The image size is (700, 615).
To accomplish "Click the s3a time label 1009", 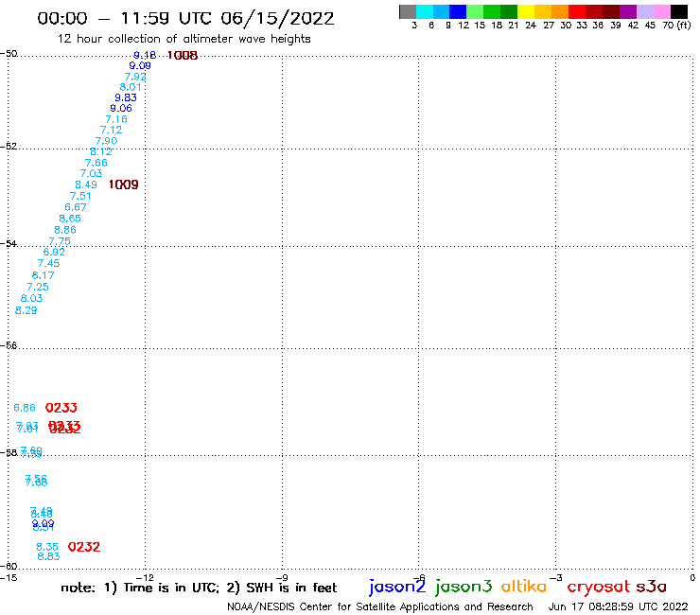I will coord(124,184).
